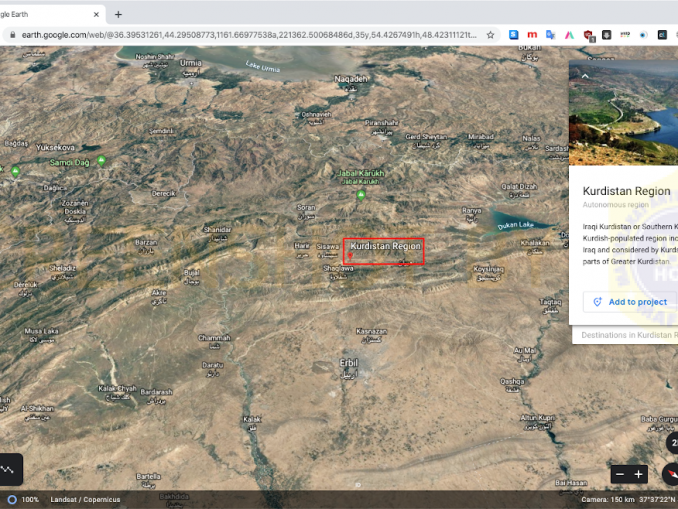Click the Landsat / Copernicus attribution
The width and height of the screenshot is (678, 509).
85,499
